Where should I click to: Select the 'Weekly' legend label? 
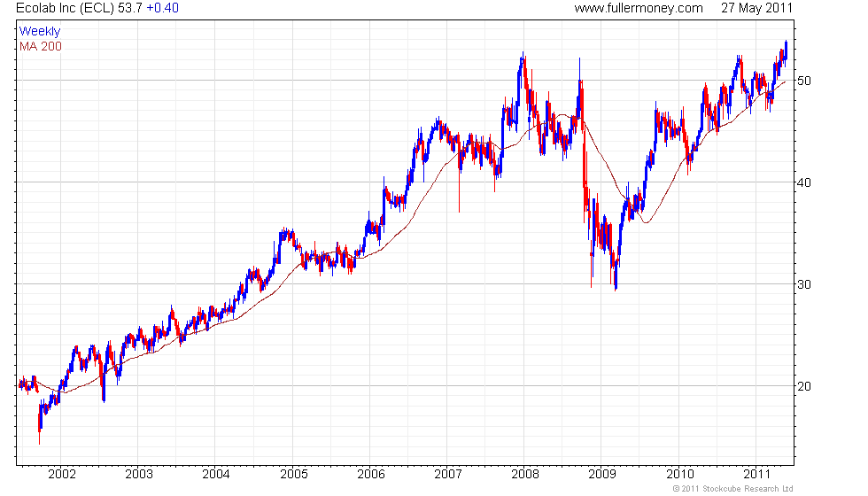(x=40, y=32)
